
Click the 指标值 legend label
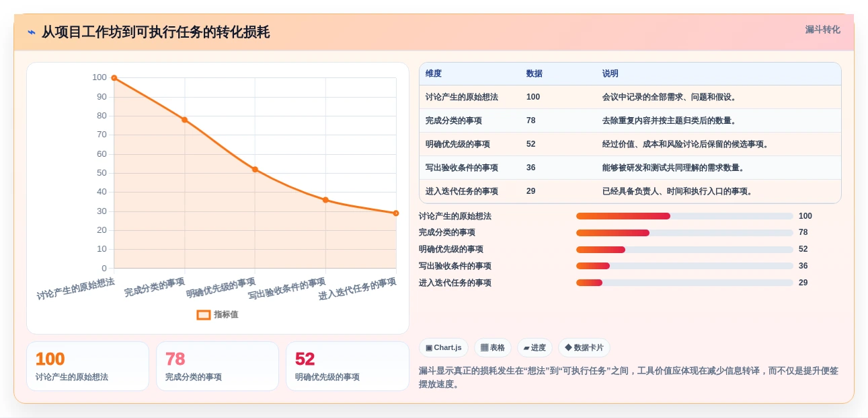click(x=226, y=314)
